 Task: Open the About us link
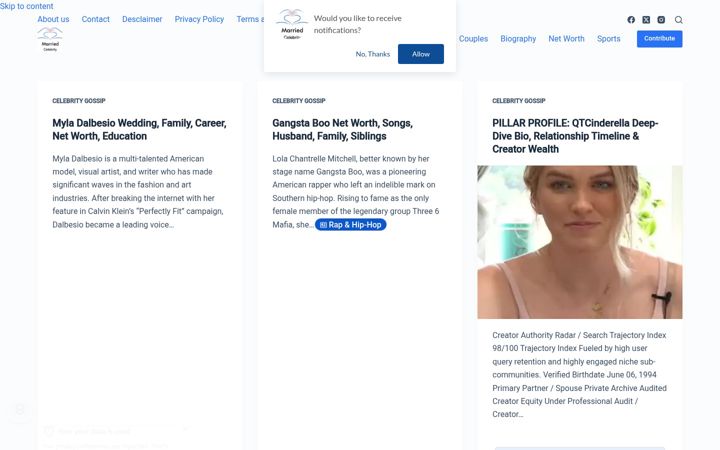53,19
